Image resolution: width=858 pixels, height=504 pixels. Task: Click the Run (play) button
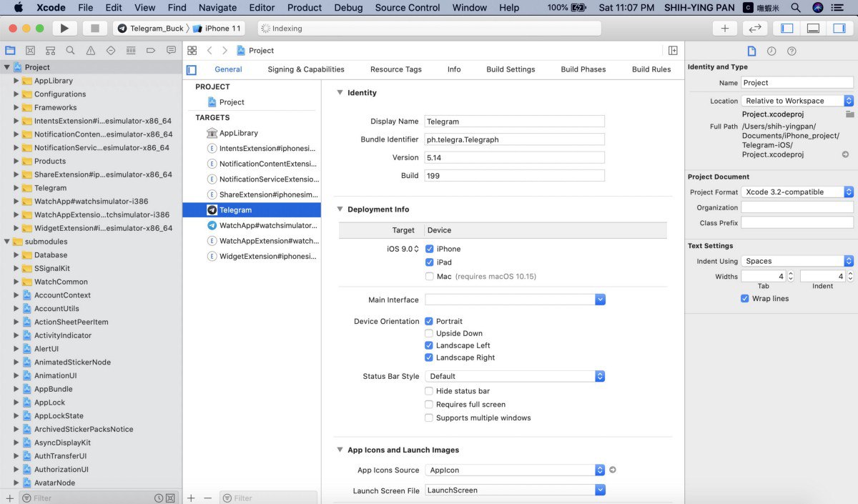64,29
